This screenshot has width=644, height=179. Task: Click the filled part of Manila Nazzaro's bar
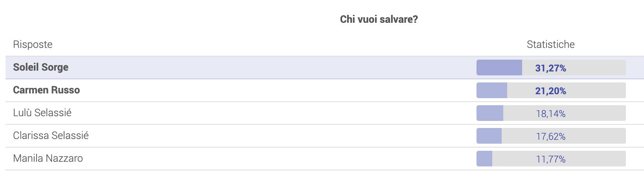[484, 159]
